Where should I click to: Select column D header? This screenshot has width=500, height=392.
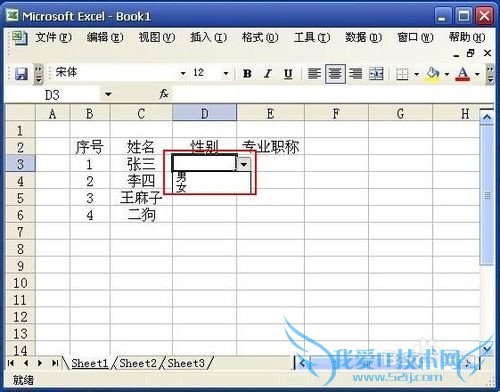click(204, 114)
